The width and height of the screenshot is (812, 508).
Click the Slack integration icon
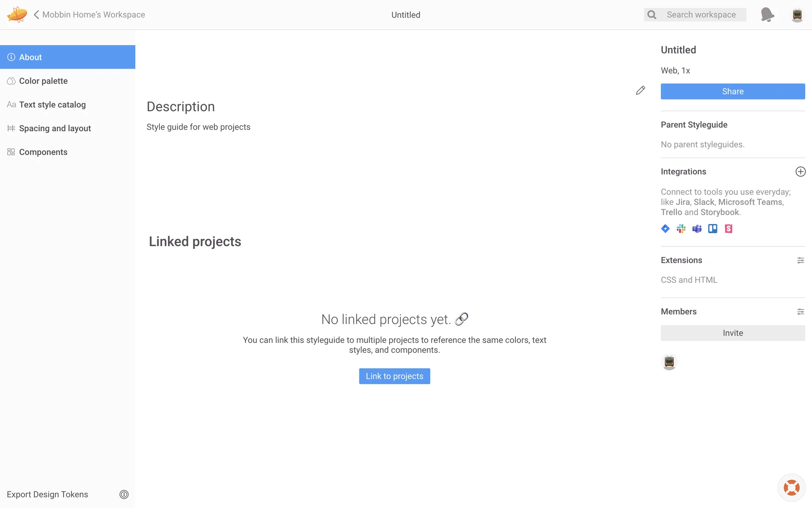tap(681, 229)
